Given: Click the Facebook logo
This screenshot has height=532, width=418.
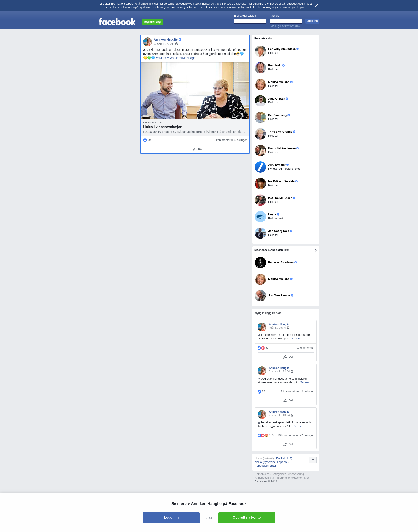Looking at the screenshot, I should point(117,22).
